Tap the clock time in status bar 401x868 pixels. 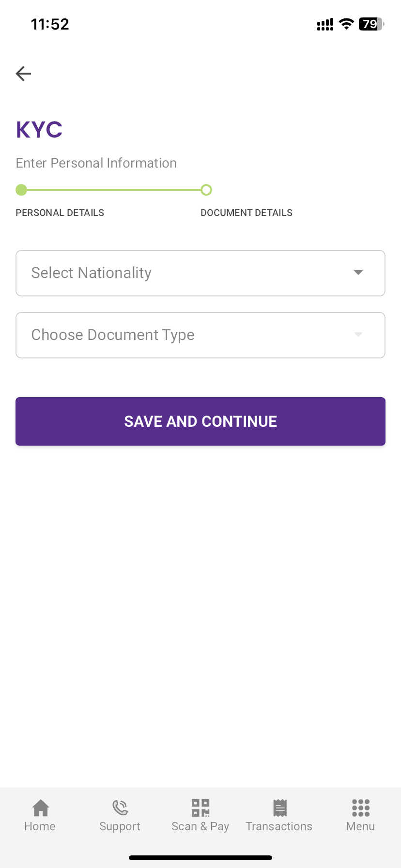50,24
